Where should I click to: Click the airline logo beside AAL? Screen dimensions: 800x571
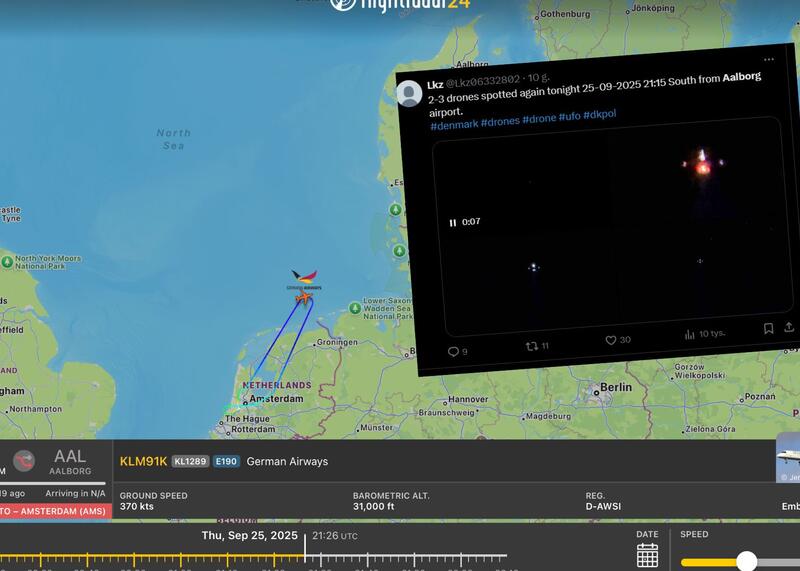(23, 461)
